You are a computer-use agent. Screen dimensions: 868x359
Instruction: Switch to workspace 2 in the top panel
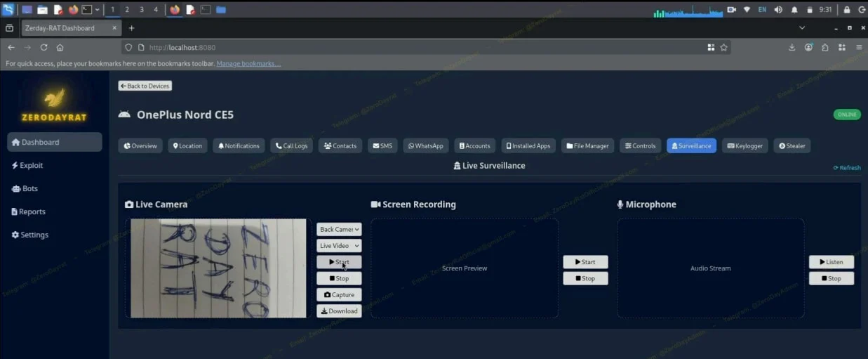coord(127,10)
